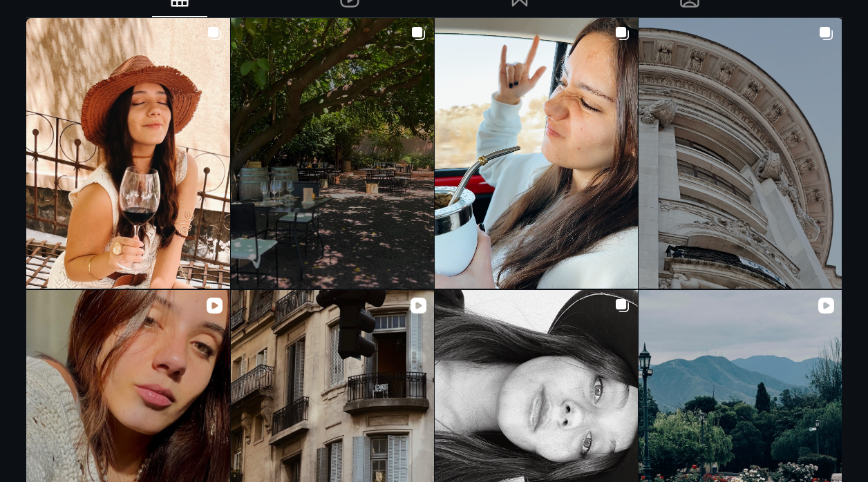Click carousel icon on curved building post

[826, 33]
